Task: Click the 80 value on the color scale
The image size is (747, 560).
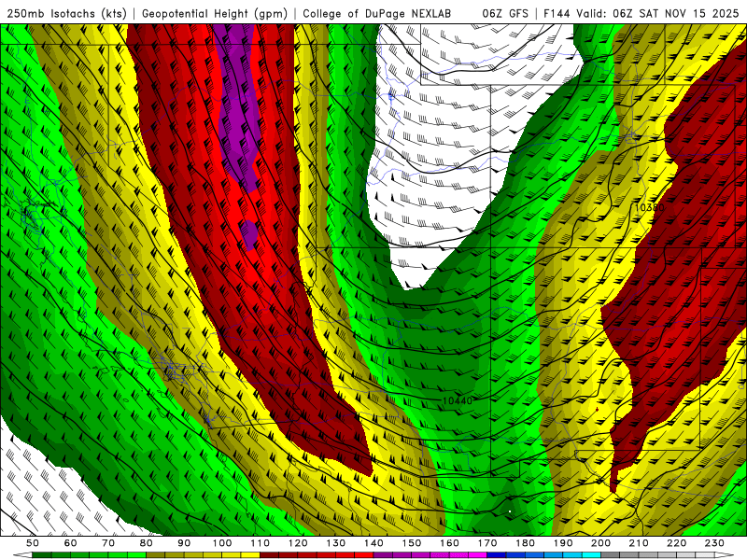Action: click(147, 543)
